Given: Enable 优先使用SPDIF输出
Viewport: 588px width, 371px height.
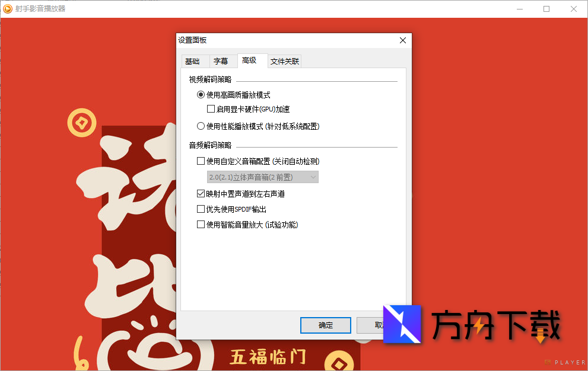Looking at the screenshot, I should [x=201, y=209].
